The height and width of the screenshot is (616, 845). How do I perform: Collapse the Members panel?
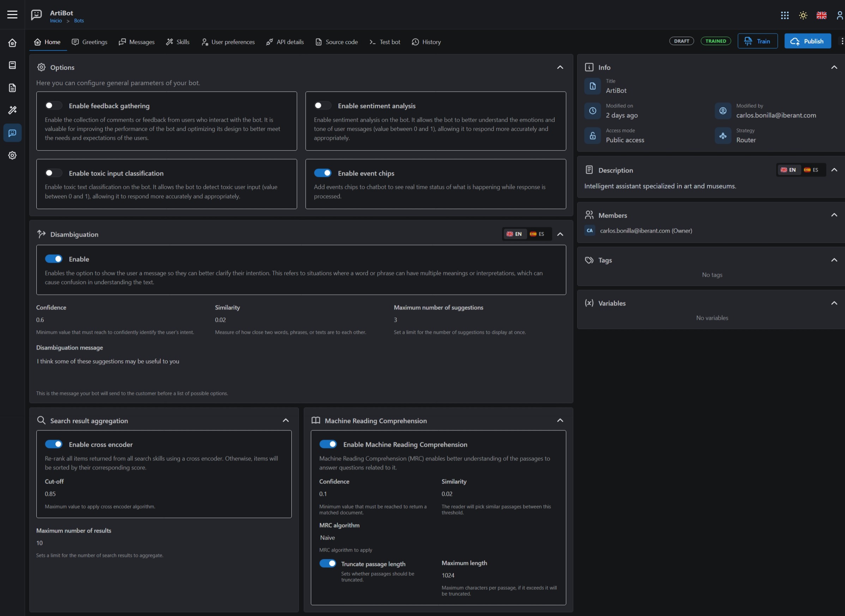(834, 215)
